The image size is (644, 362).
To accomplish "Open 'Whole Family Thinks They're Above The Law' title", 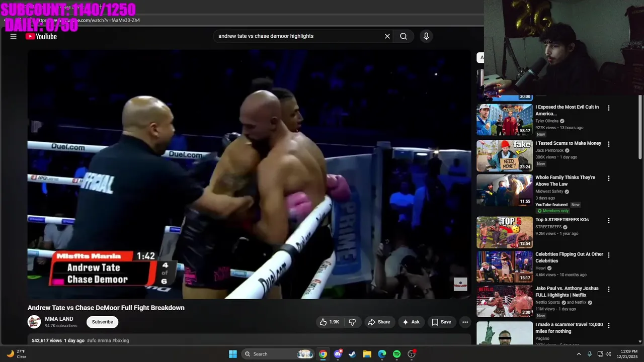I will coord(565,180).
